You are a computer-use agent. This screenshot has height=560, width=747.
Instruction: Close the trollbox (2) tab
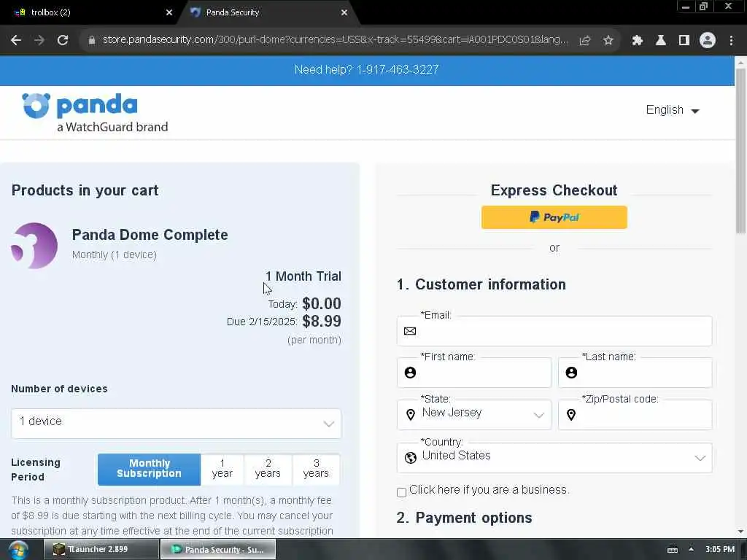(x=169, y=13)
